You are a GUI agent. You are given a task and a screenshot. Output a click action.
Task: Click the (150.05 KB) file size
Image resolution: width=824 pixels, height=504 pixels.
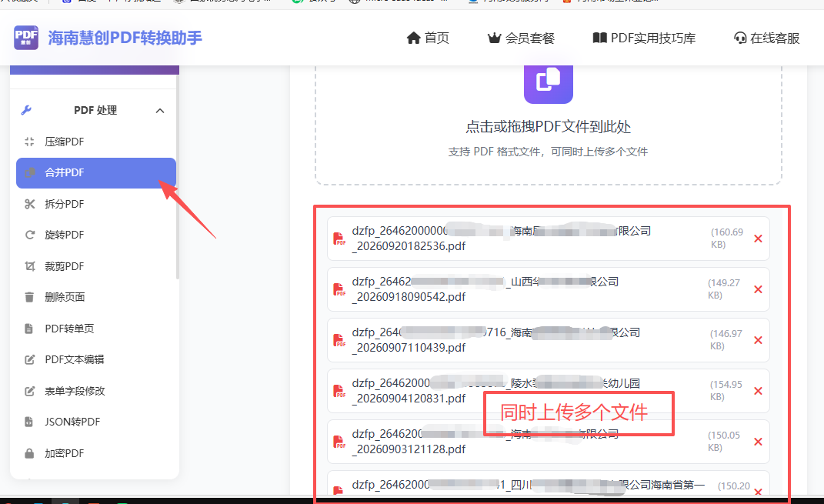click(724, 442)
